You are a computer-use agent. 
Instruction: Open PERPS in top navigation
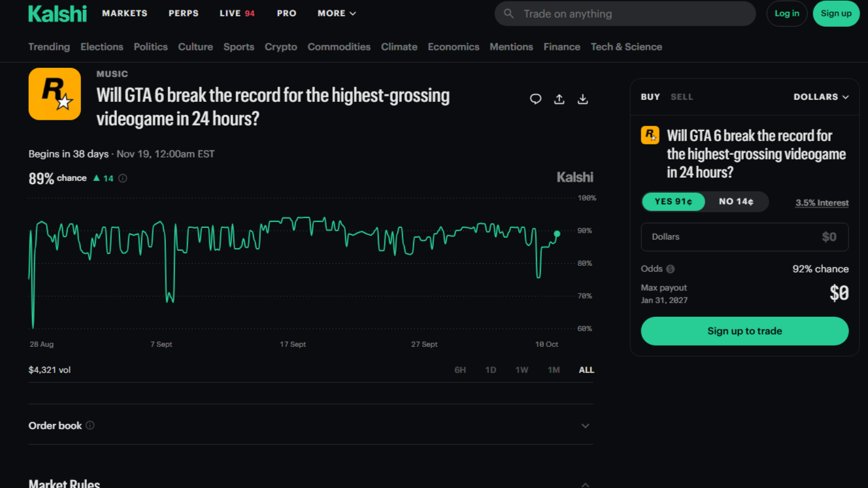184,13
